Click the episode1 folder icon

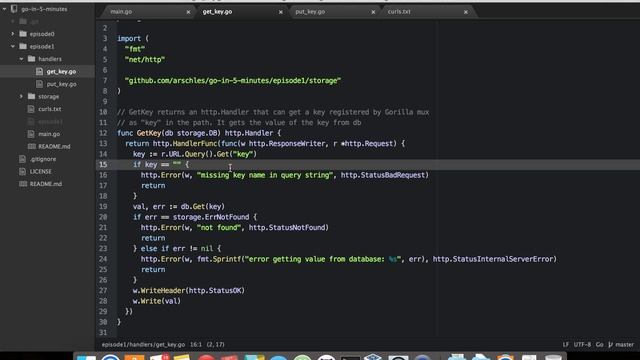tap(23, 47)
